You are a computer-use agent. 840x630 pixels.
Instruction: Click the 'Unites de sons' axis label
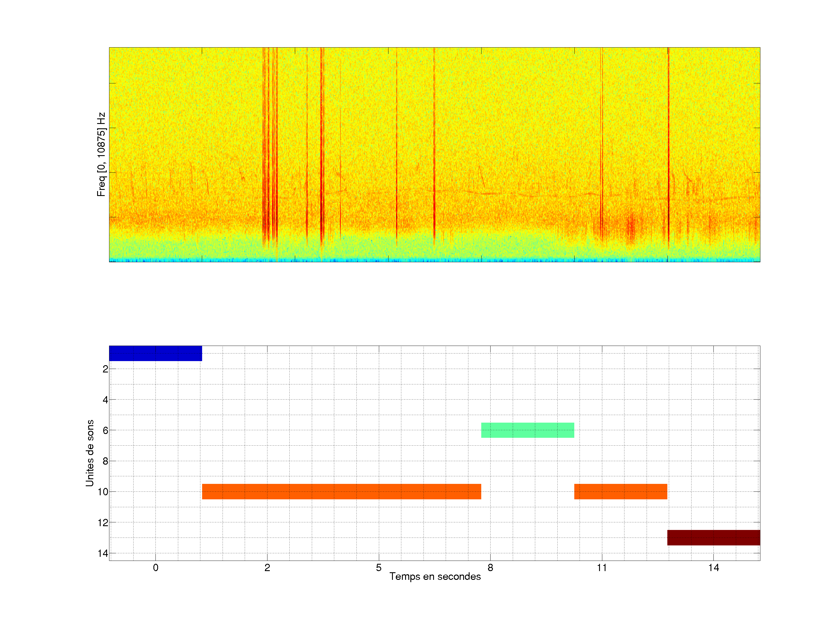(90, 453)
